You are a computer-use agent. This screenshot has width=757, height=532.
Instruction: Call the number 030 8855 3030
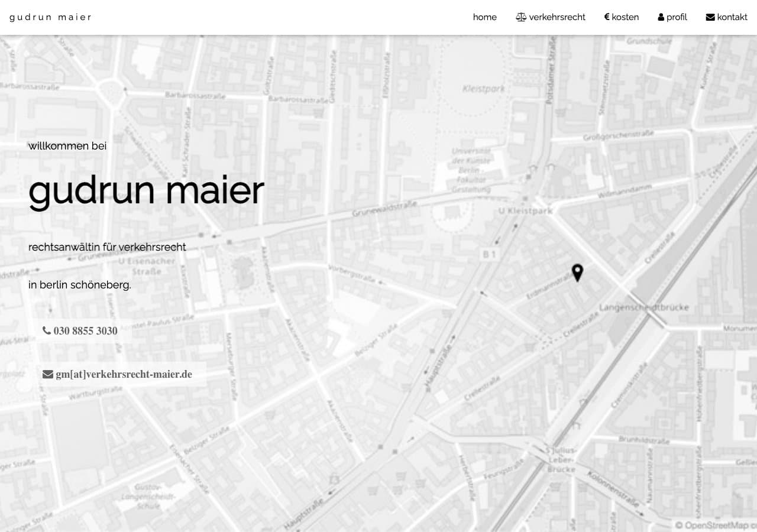(x=85, y=330)
